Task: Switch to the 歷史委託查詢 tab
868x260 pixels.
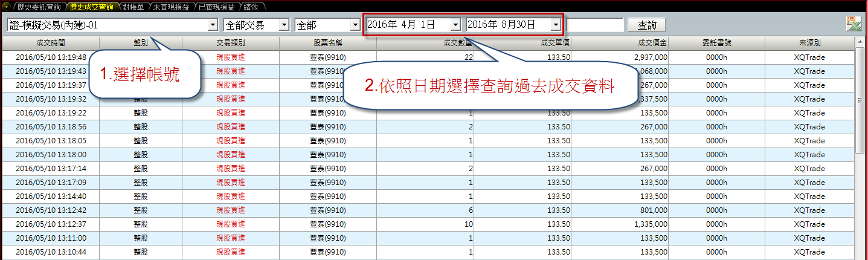Action: (39, 7)
